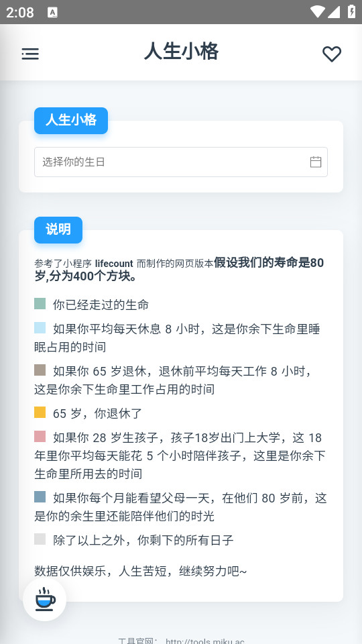
Task: Open the hamburger menu icon
Action: pyautogui.click(x=30, y=54)
